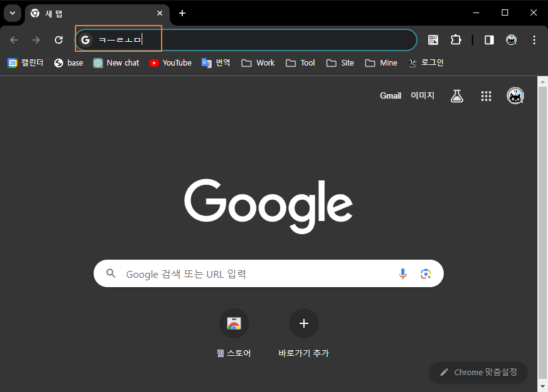Open the Google apps grid
This screenshot has height=392, width=548.
pyautogui.click(x=486, y=96)
